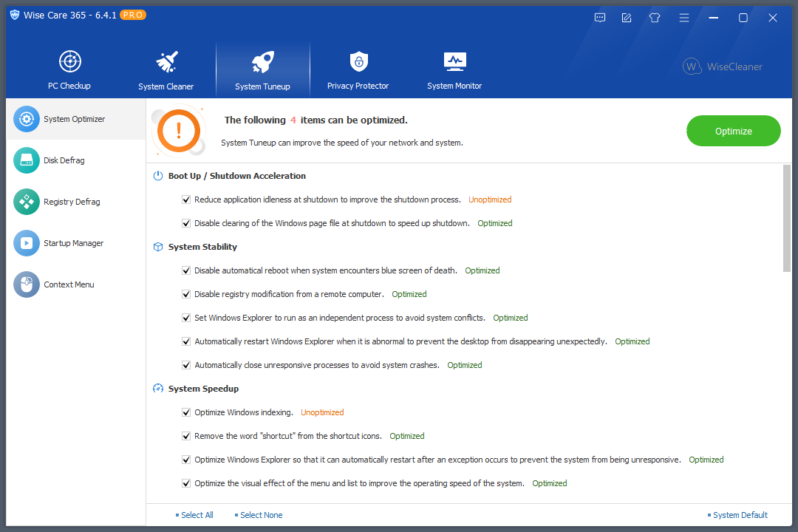Open Privacy Protector shield icon
Viewport: 798px width, 532px height.
(x=359, y=61)
